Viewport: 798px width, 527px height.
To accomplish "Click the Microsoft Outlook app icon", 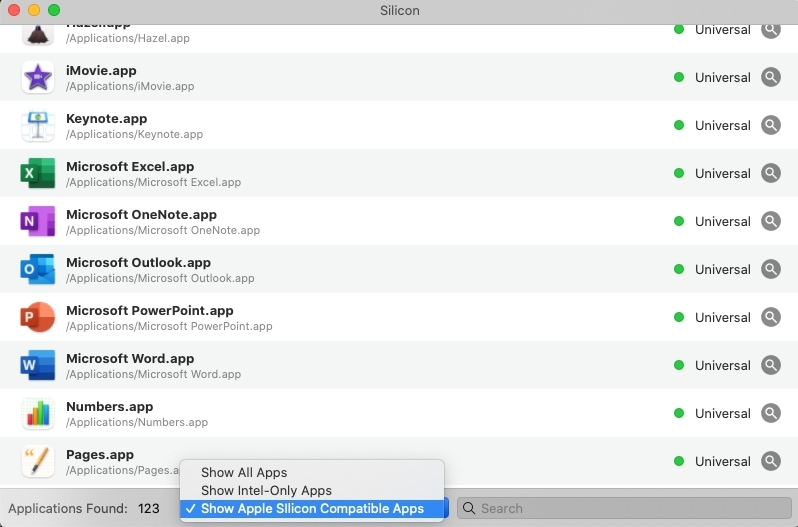I will click(x=38, y=270).
